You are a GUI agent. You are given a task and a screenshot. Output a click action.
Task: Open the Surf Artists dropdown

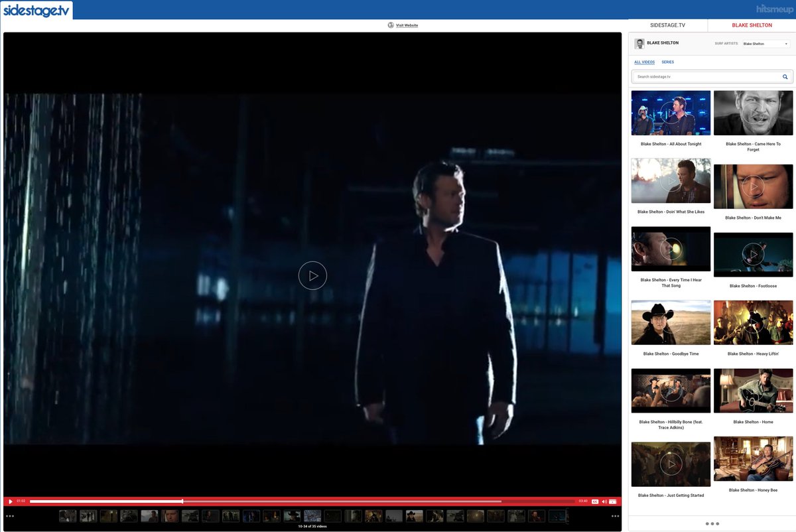[765, 44]
